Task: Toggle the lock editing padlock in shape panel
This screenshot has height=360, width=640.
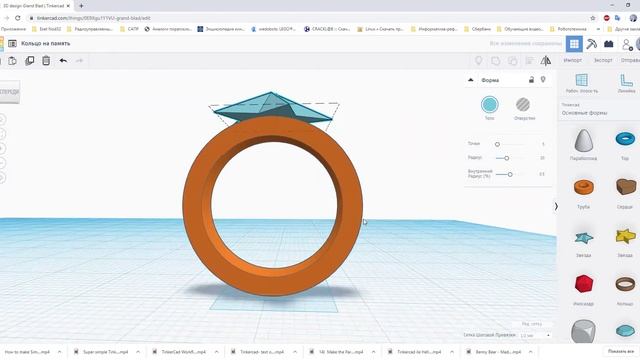Action: click(x=531, y=80)
